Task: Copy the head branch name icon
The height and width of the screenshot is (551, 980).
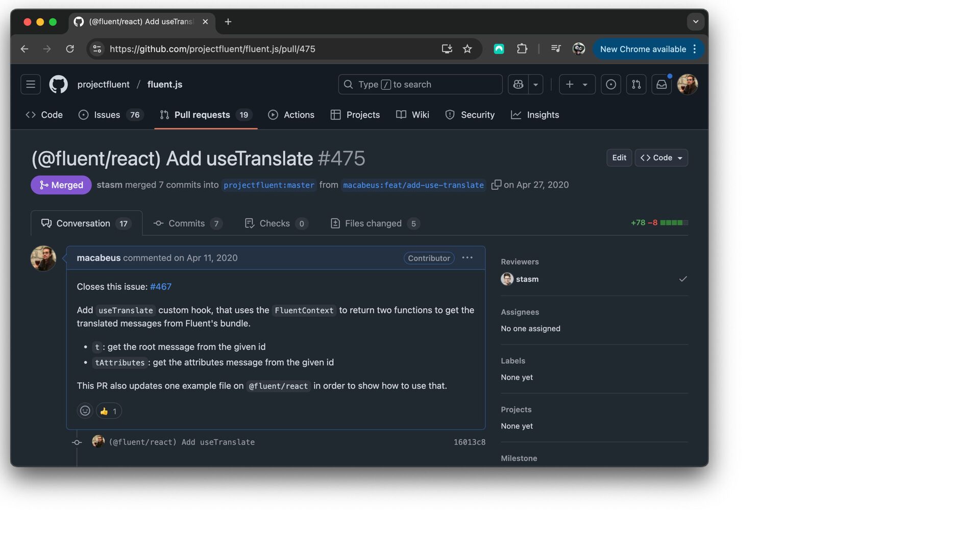Action: pyautogui.click(x=496, y=185)
